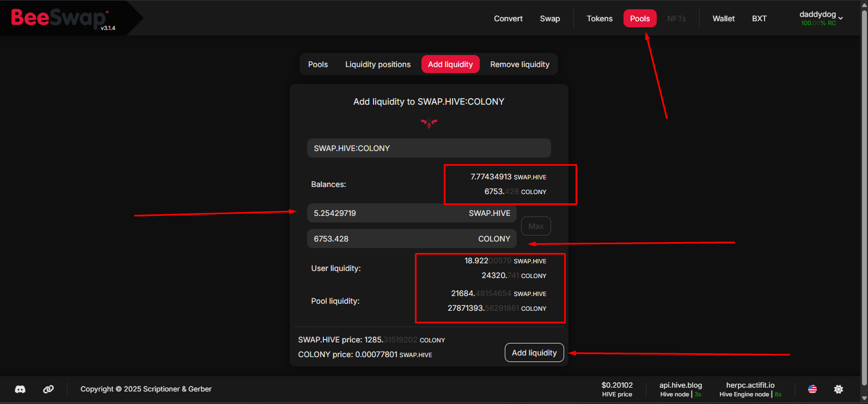Click the red bee icon under title
Image resolution: width=868 pixels, height=404 pixels.
[x=429, y=123]
